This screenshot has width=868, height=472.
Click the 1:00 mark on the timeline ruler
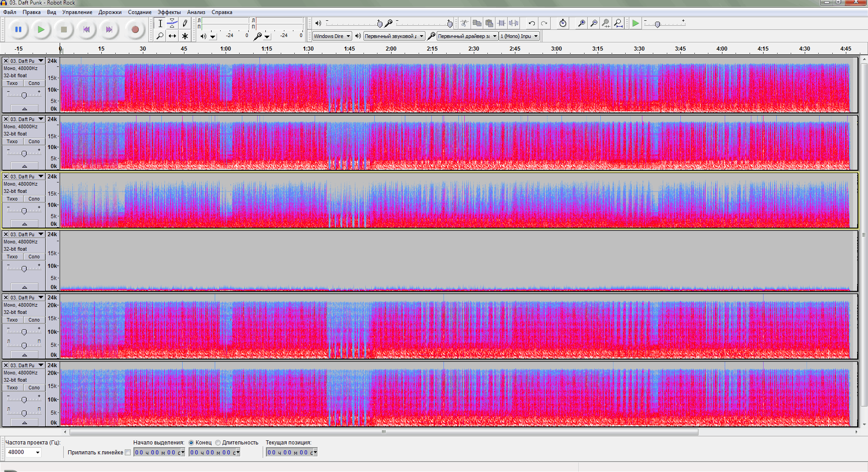226,49
